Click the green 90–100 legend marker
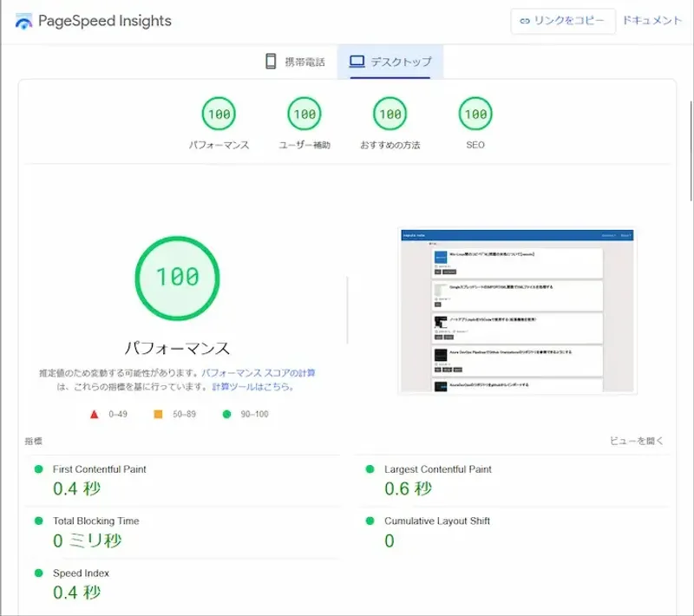The image size is (694, 616). coord(227,415)
